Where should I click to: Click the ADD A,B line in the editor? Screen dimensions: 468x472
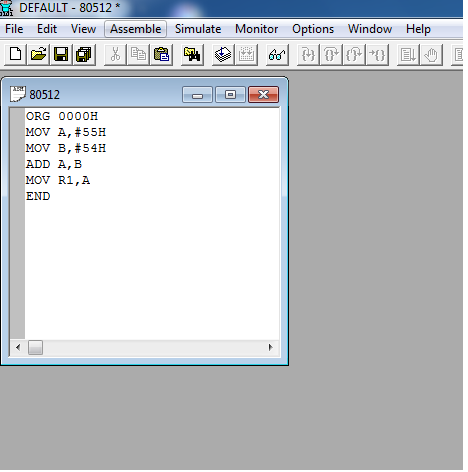click(54, 164)
